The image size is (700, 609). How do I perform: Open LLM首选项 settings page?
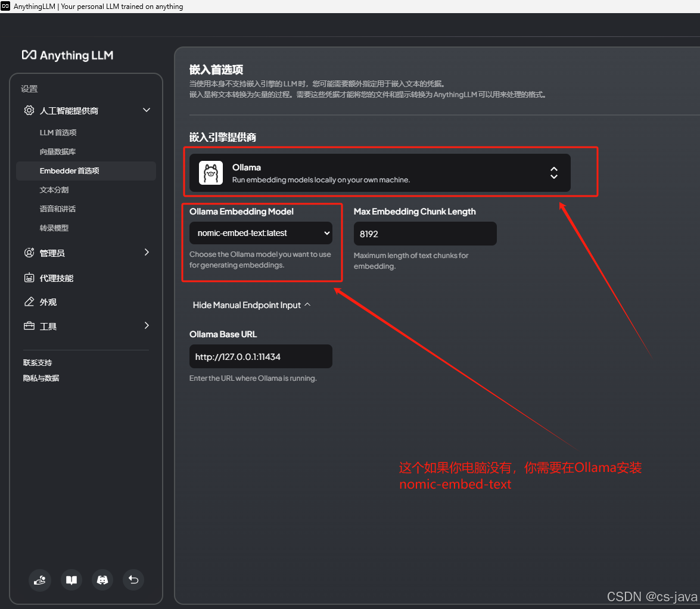(x=58, y=133)
